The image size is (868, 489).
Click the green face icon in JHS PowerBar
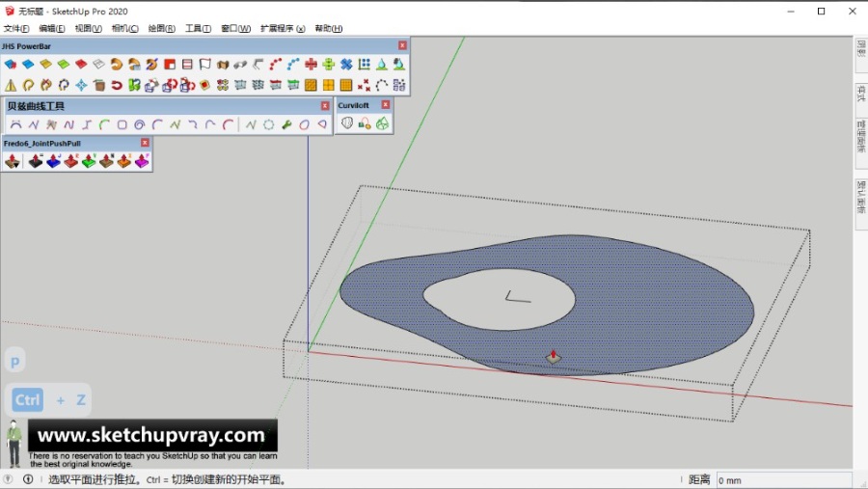click(64, 65)
